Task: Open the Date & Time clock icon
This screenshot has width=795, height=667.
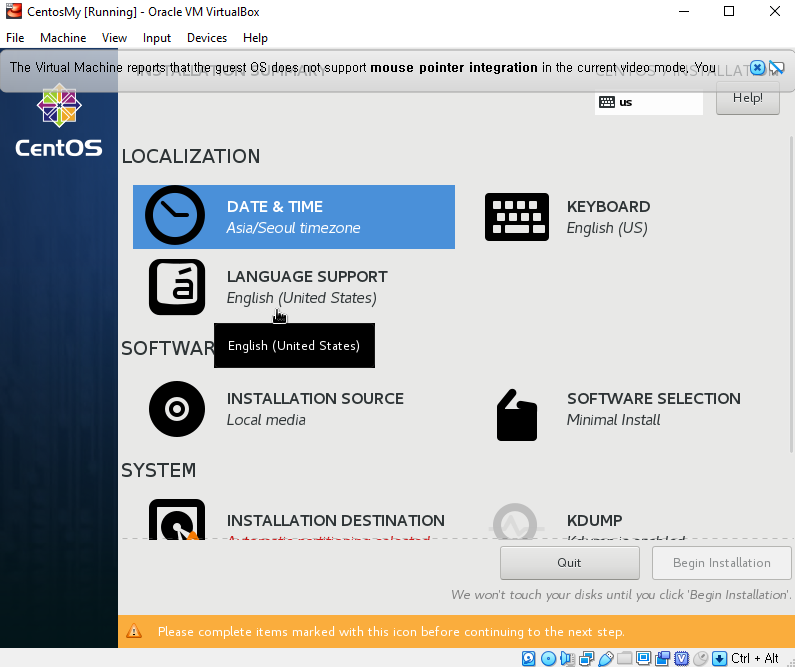Action: pos(175,215)
